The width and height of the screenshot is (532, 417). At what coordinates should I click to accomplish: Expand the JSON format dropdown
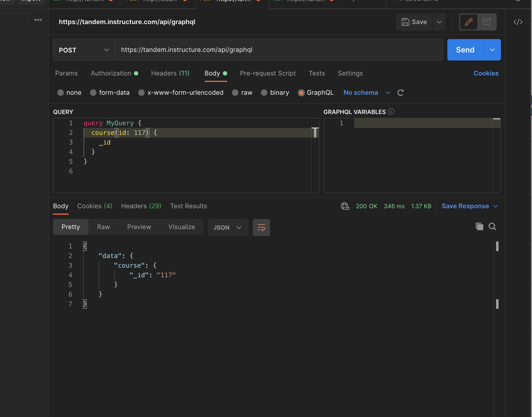[228, 228]
